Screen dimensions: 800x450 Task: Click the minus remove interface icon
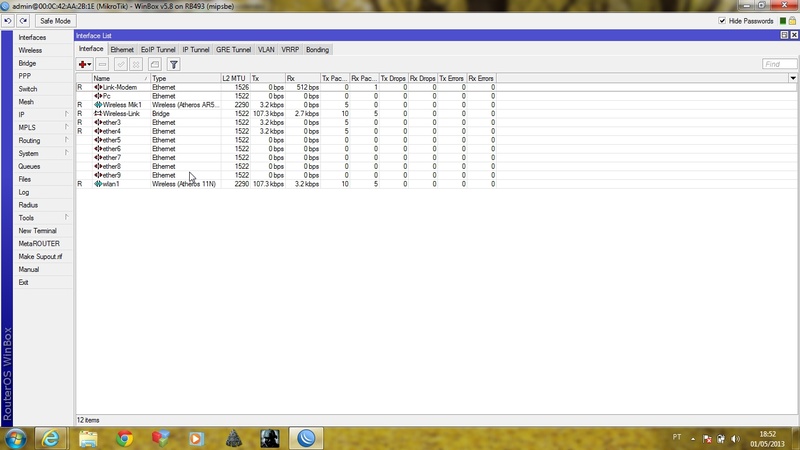(x=102, y=64)
